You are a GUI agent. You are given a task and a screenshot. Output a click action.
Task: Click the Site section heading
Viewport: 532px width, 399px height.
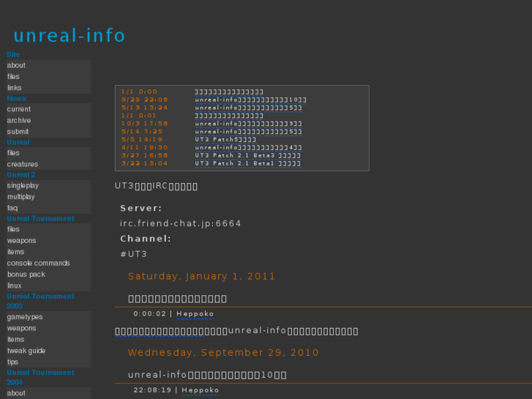point(13,55)
